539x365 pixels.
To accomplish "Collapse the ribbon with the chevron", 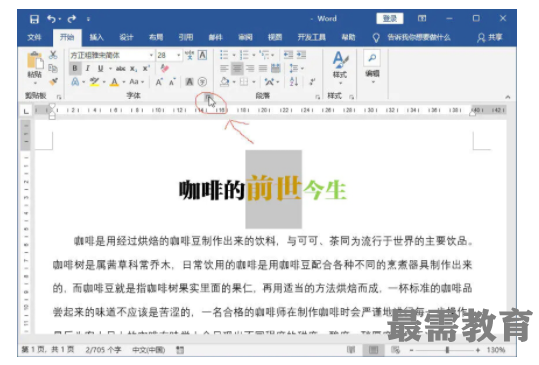I will 508,97.
